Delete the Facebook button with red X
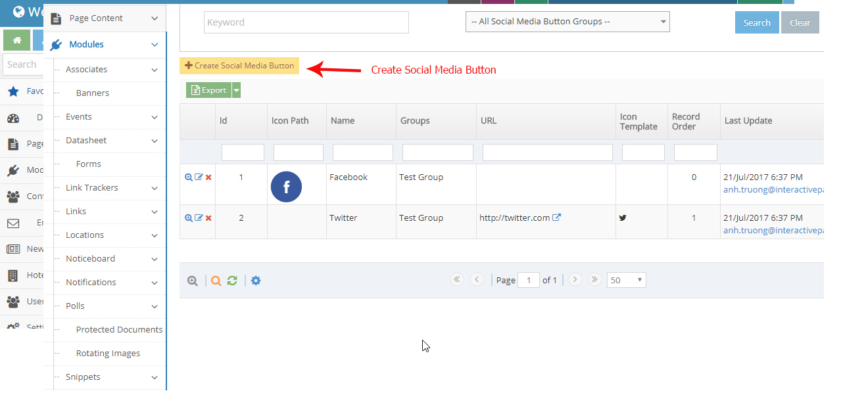Image resolution: width=868 pixels, height=393 pixels. click(x=208, y=177)
